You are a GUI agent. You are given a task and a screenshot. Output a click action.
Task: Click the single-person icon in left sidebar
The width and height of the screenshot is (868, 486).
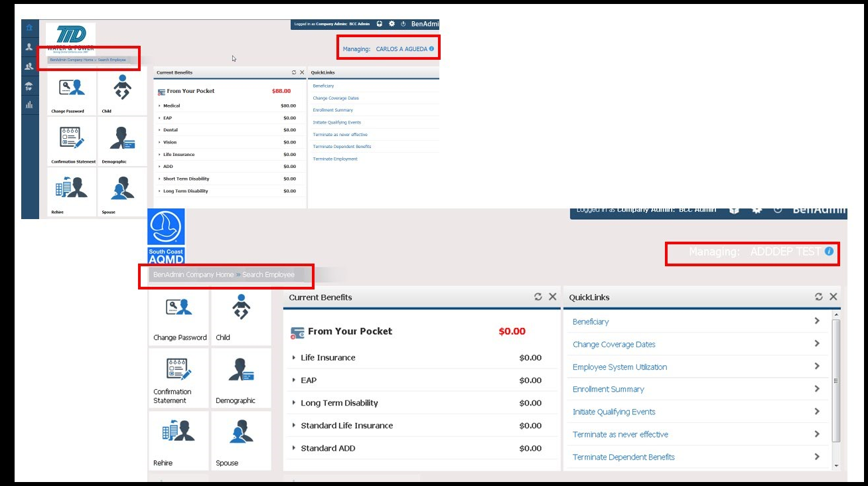coord(29,47)
